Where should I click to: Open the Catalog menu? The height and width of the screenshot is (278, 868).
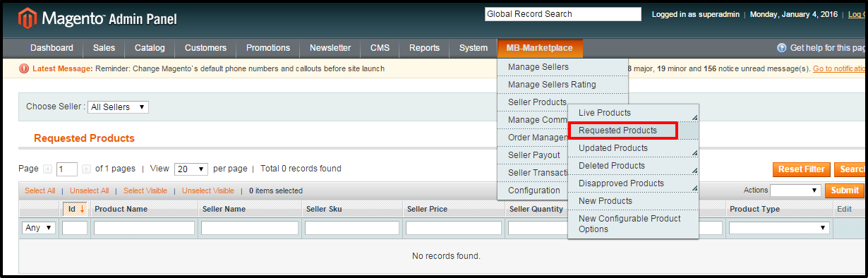click(150, 48)
